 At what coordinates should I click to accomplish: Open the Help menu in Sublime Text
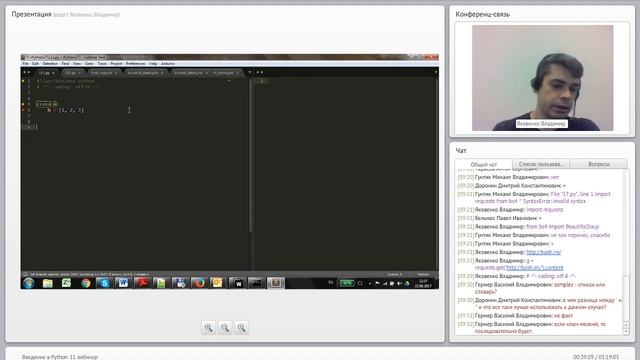[x=153, y=64]
